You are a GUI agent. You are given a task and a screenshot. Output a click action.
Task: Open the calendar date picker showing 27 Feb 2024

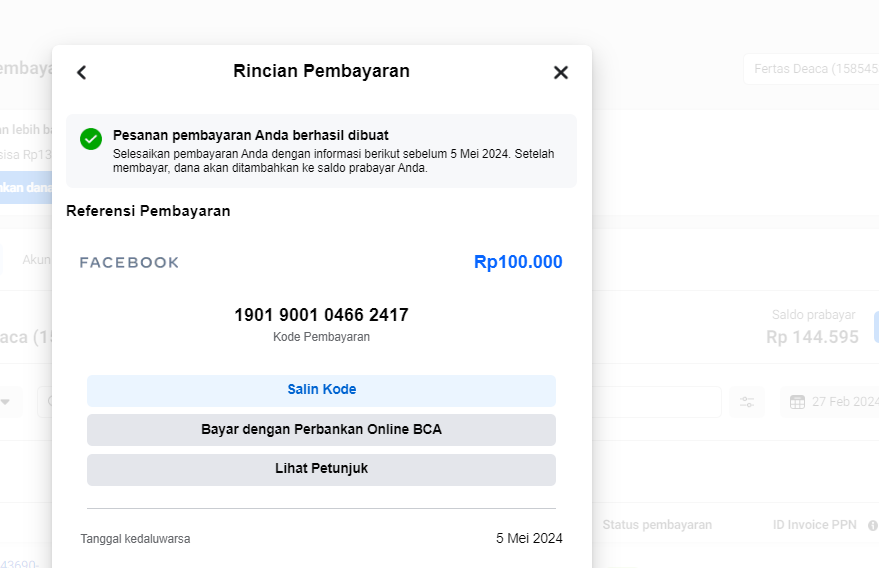coord(830,402)
